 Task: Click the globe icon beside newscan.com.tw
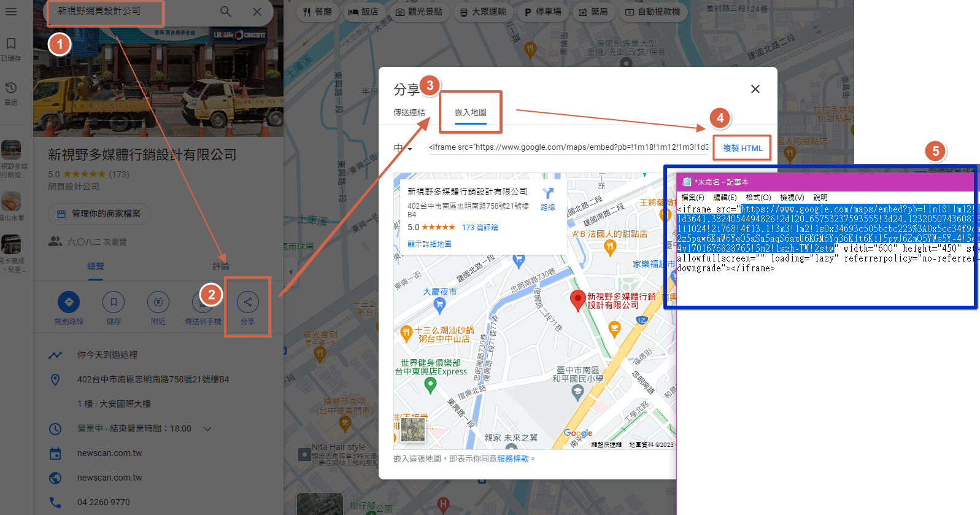point(55,478)
